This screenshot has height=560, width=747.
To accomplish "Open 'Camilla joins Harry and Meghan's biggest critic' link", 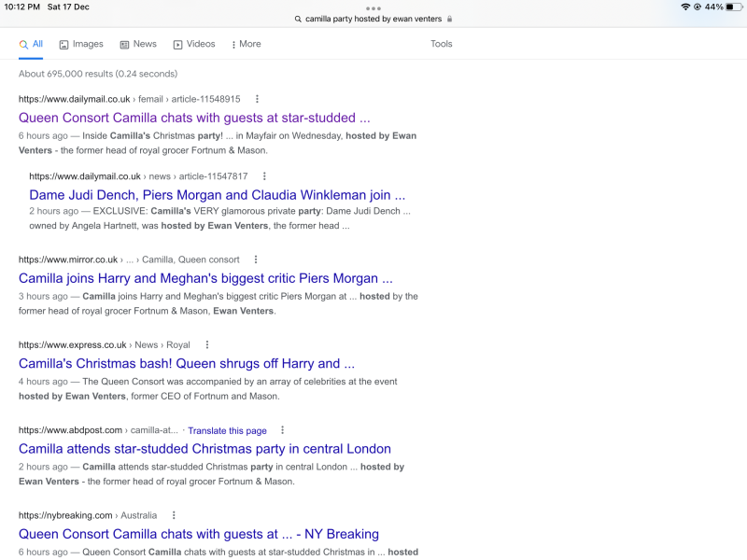I will [x=205, y=278].
